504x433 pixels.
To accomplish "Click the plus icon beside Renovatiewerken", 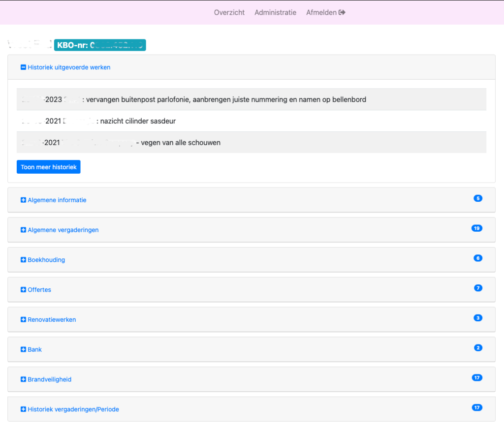I will pyautogui.click(x=23, y=320).
